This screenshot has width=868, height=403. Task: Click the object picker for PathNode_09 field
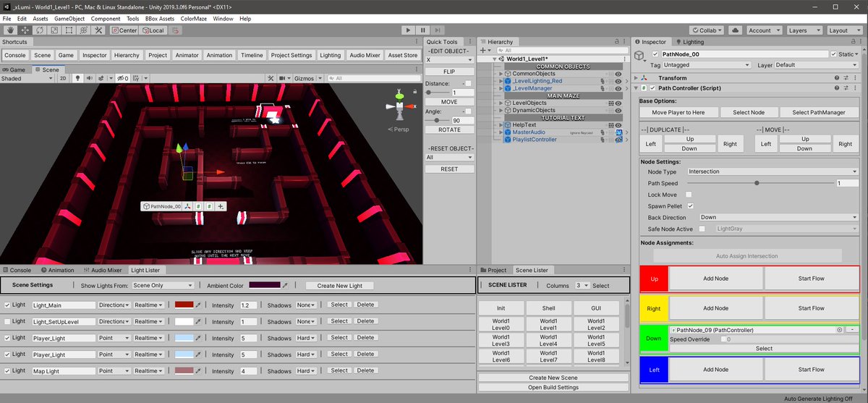tap(840, 330)
